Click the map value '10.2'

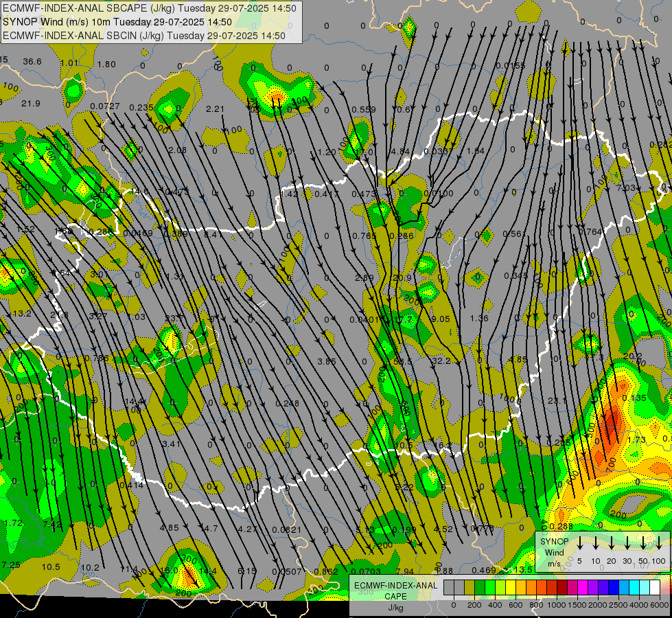90,568
